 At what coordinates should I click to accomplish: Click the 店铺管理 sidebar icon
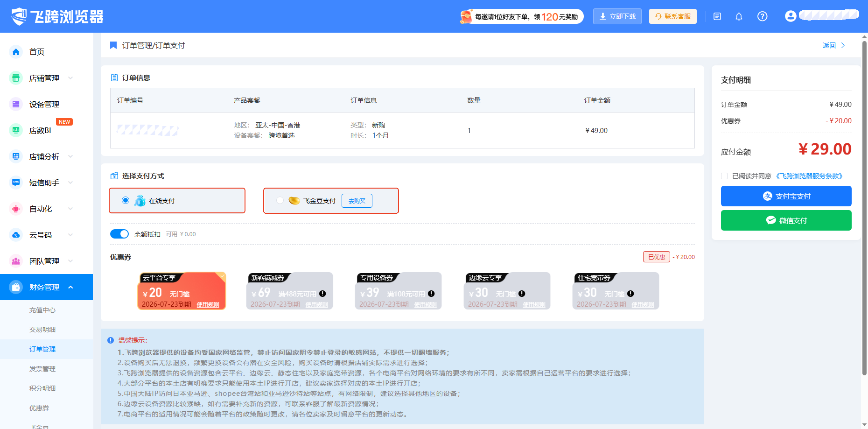coord(16,78)
